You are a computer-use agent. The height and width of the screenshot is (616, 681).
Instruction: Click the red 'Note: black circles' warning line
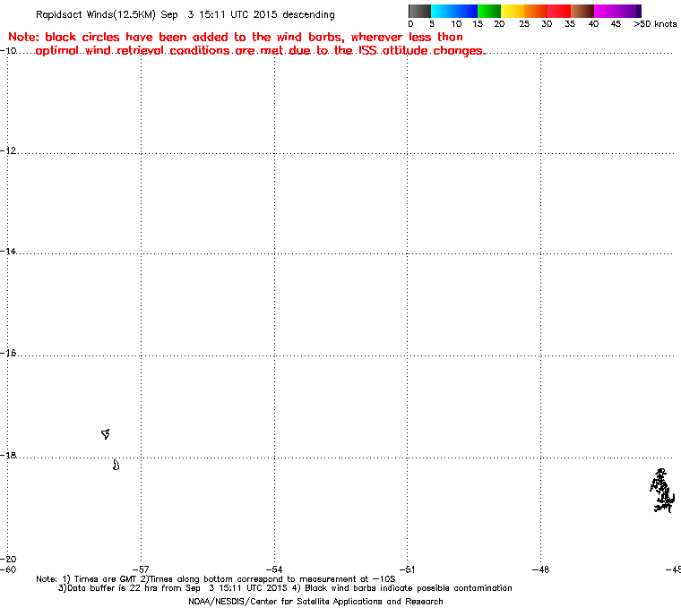236,37
